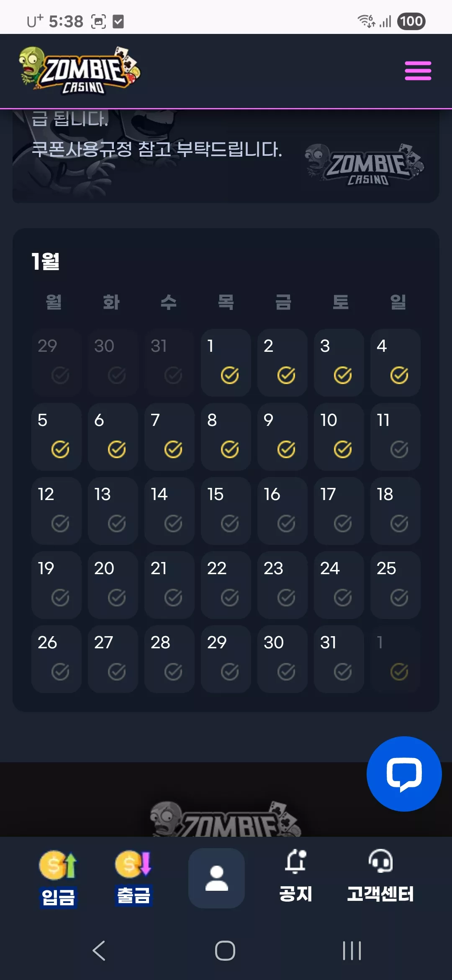Tap the 출금 withdraw coin icon

(x=134, y=864)
